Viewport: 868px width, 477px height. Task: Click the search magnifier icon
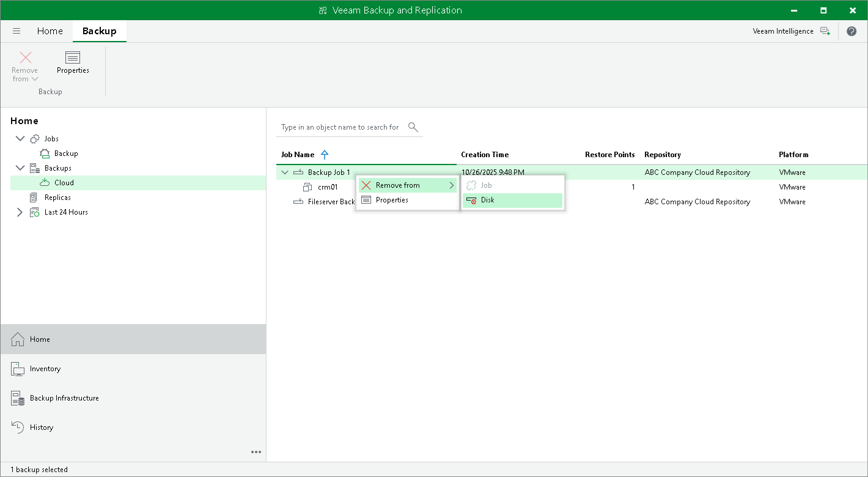(x=413, y=127)
